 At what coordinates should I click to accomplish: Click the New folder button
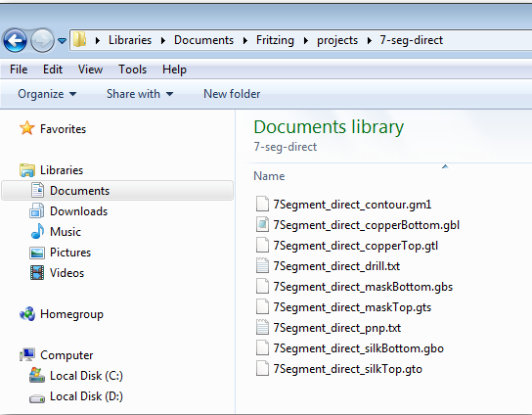(x=232, y=94)
